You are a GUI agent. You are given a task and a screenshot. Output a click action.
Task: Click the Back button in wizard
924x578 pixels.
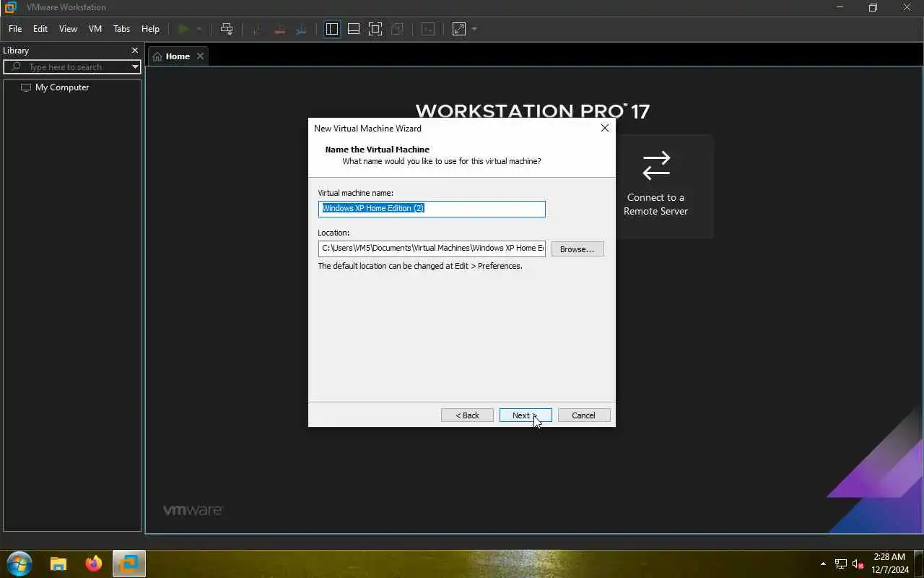(x=468, y=415)
